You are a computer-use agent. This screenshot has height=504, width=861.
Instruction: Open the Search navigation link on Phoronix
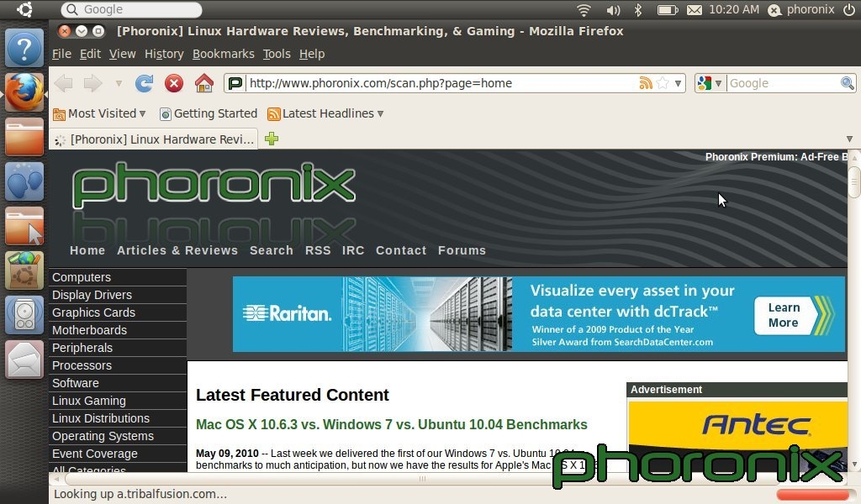(272, 250)
